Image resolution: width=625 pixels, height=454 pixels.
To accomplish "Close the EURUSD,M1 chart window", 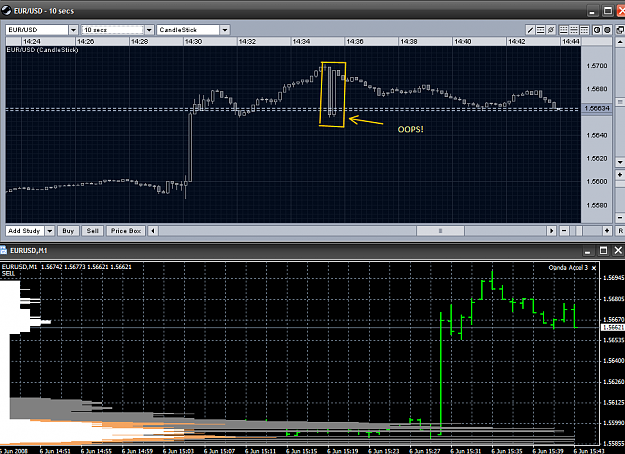I will pyautogui.click(x=618, y=250).
